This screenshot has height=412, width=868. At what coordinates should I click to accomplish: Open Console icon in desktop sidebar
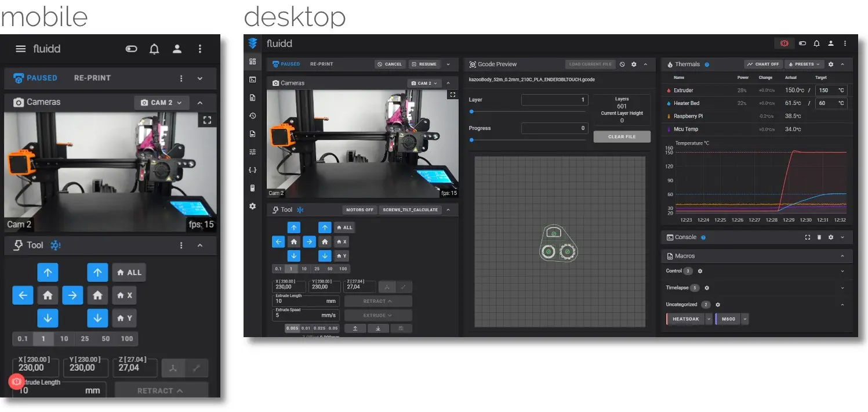coord(252,79)
